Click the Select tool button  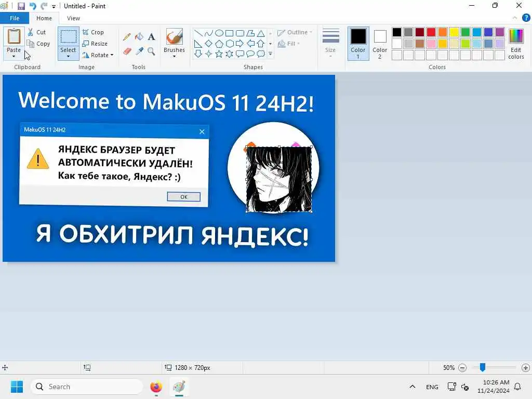click(68, 37)
